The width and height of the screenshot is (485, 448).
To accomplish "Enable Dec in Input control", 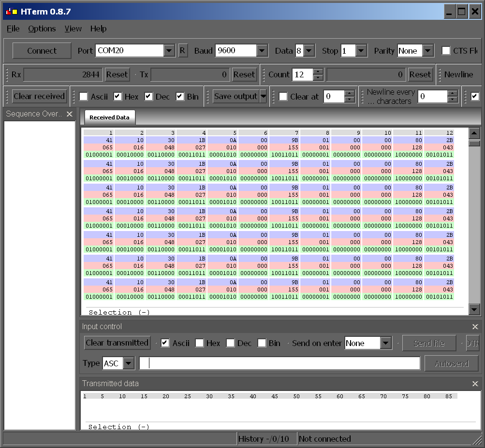I will 231,343.
